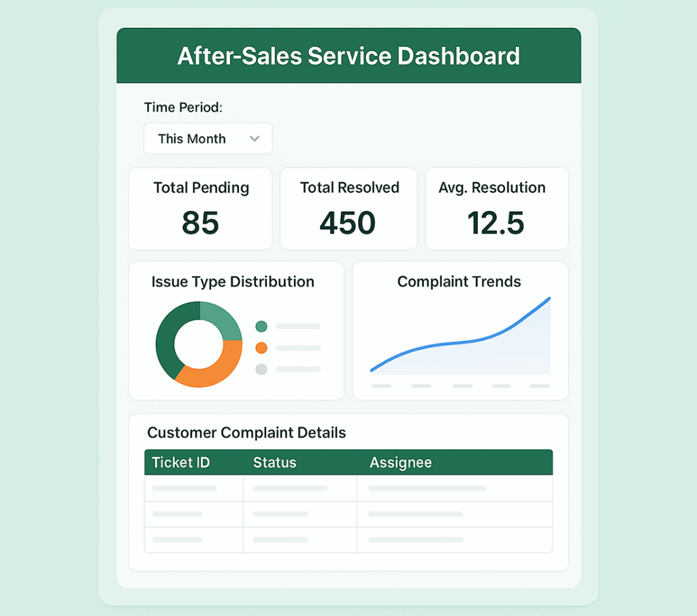This screenshot has width=697, height=616.
Task: Click the third row's Assignee cell
Action: [x=454, y=540]
